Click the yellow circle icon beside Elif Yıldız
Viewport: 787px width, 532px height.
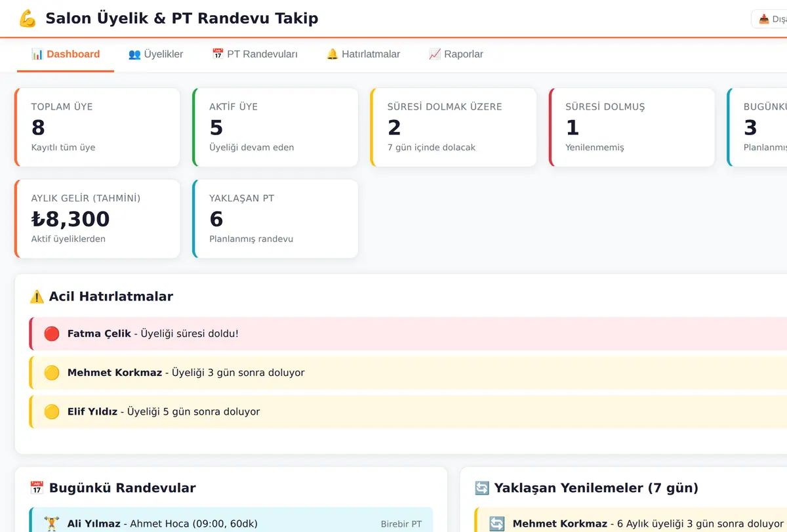[x=52, y=412]
